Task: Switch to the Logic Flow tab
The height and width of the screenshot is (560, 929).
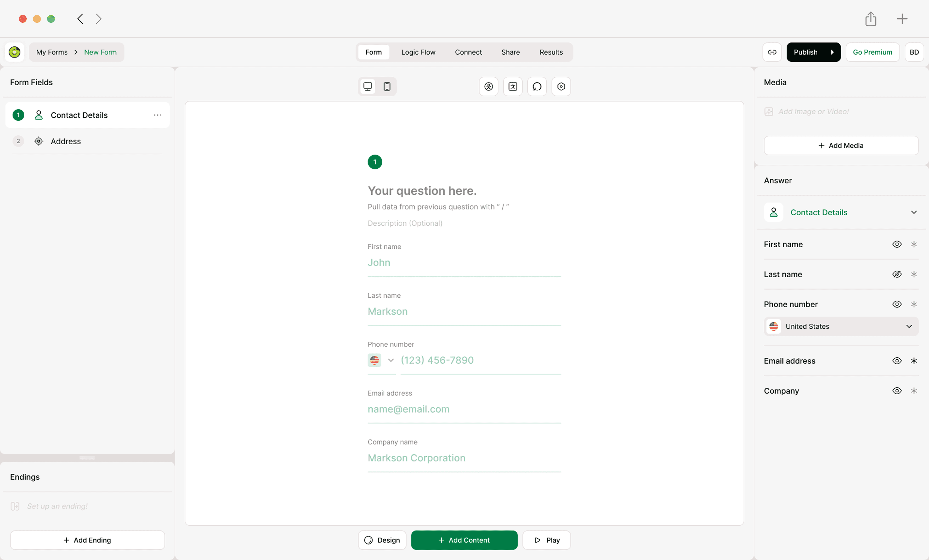Action: tap(418, 52)
